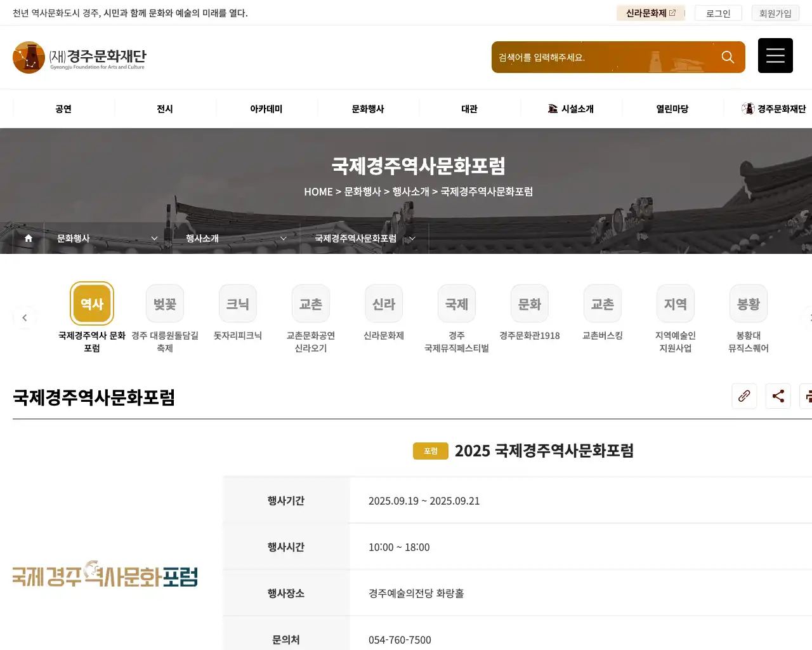Open the 전시 menu
The width and height of the screenshot is (812, 650).
point(164,109)
